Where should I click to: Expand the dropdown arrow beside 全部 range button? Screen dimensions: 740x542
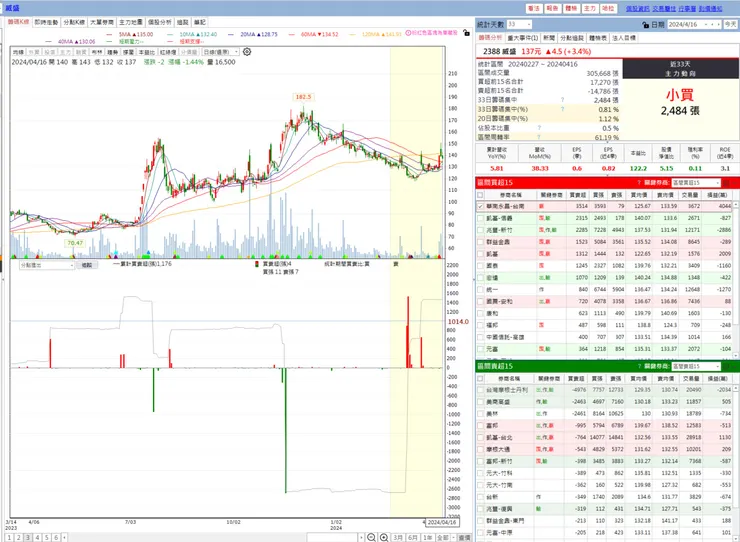click(x=454, y=538)
